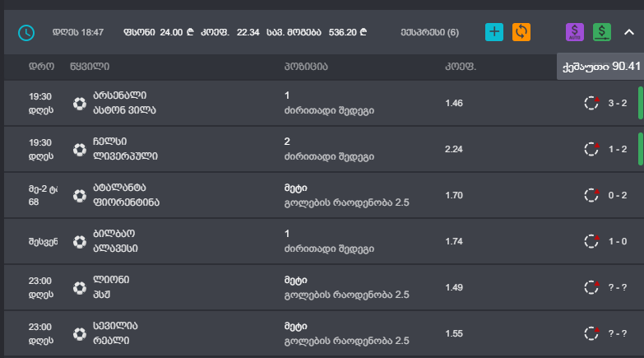Click the რეალი team name
644x358 pixels.
click(111, 341)
